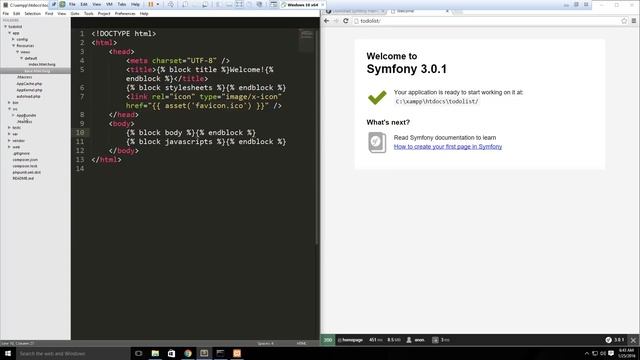Open AppKernel.php from the sidebar
Viewport: 640px width, 360px height.
tap(29, 90)
